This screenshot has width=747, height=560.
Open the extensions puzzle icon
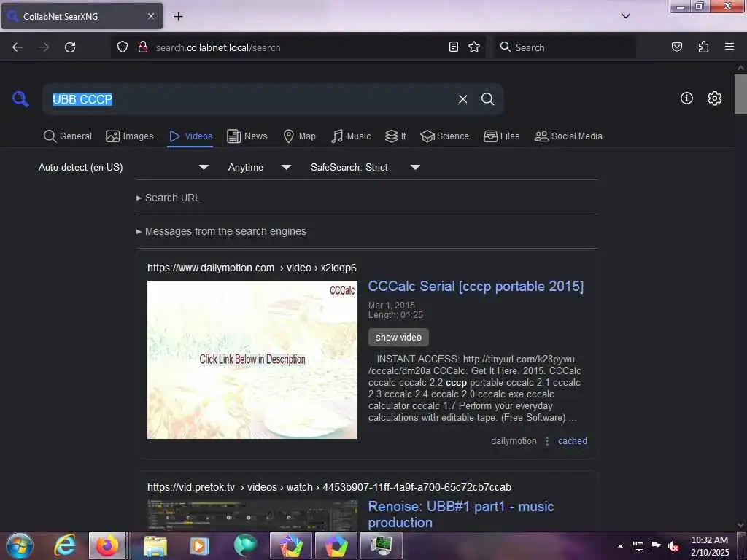pos(703,47)
